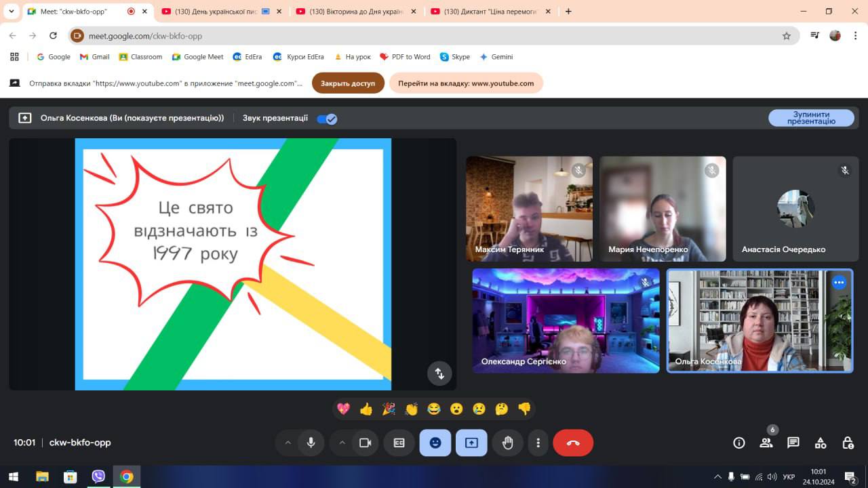Send the thumbs up emoji reaction
Screen dimensions: 868x488
tap(366, 409)
